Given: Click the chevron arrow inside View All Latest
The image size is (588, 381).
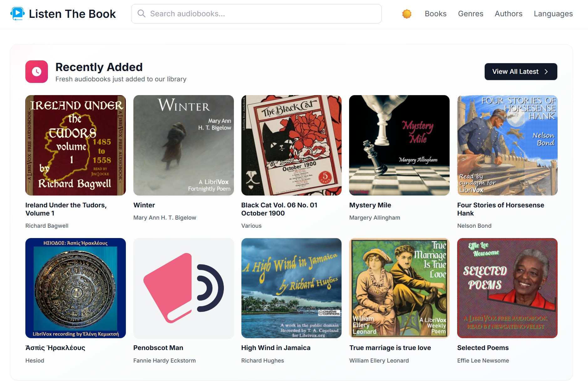Looking at the screenshot, I should [546, 71].
